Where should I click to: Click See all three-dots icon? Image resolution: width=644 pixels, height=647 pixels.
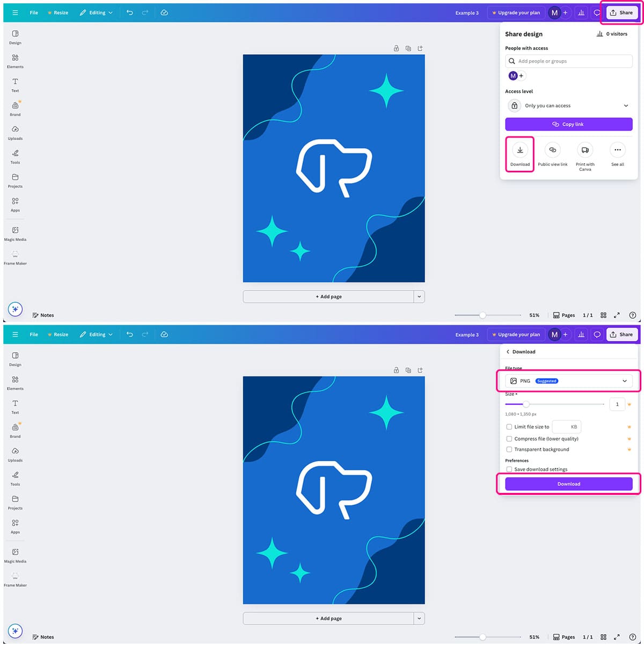point(618,150)
